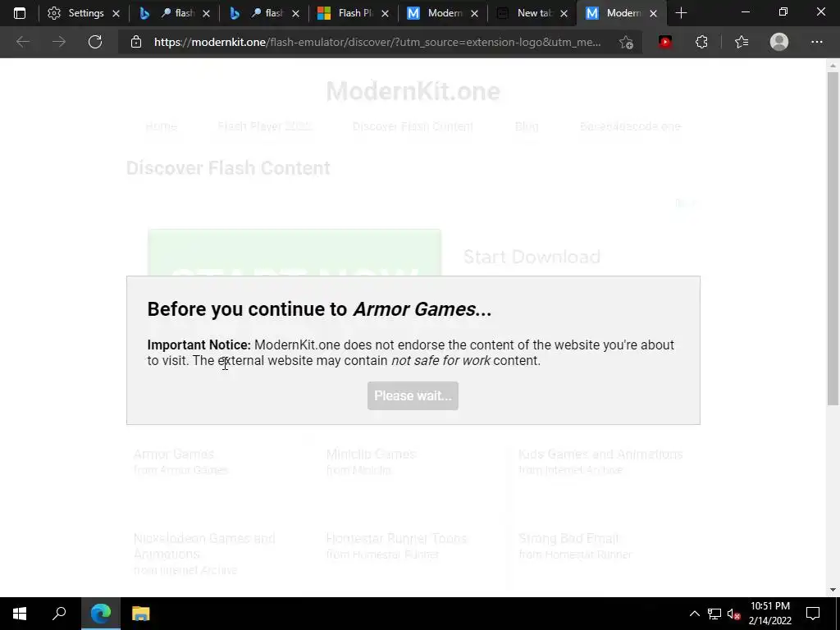Viewport: 840px width, 630px height.
Task: Open the Miniclip Games link
Action: pos(371,454)
